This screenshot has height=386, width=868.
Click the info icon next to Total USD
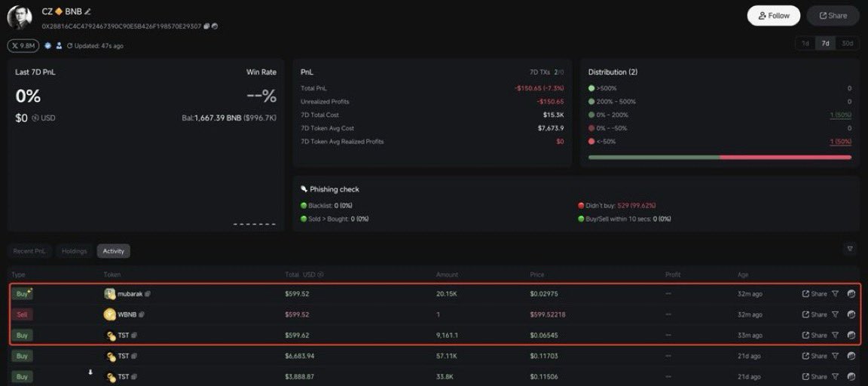321,275
